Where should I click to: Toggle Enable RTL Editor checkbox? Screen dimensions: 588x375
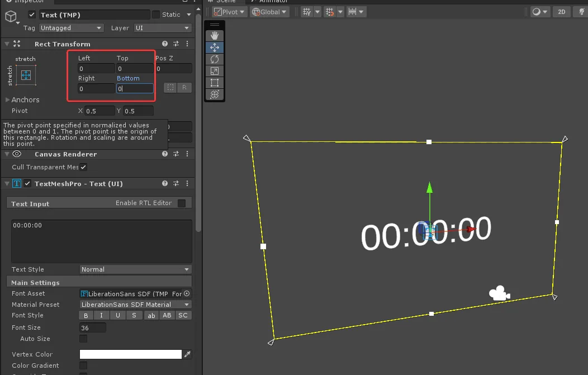[182, 203]
